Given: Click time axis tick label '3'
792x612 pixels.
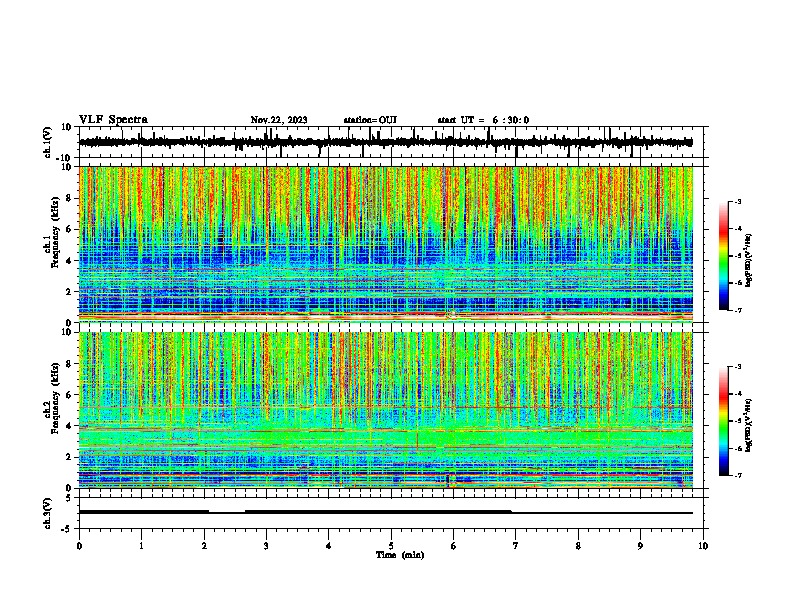Looking at the screenshot, I should tap(266, 545).
